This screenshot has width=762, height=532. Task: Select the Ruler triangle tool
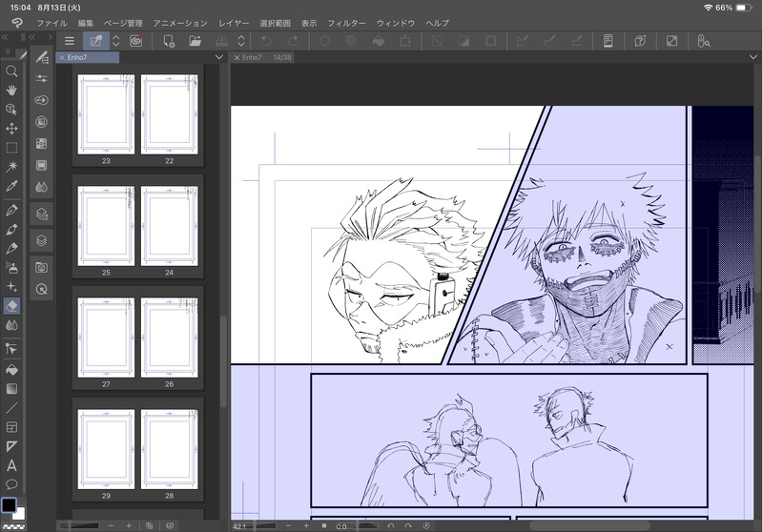click(11, 446)
